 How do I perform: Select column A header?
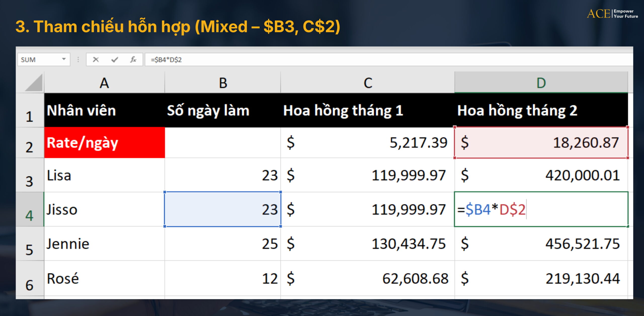104,83
